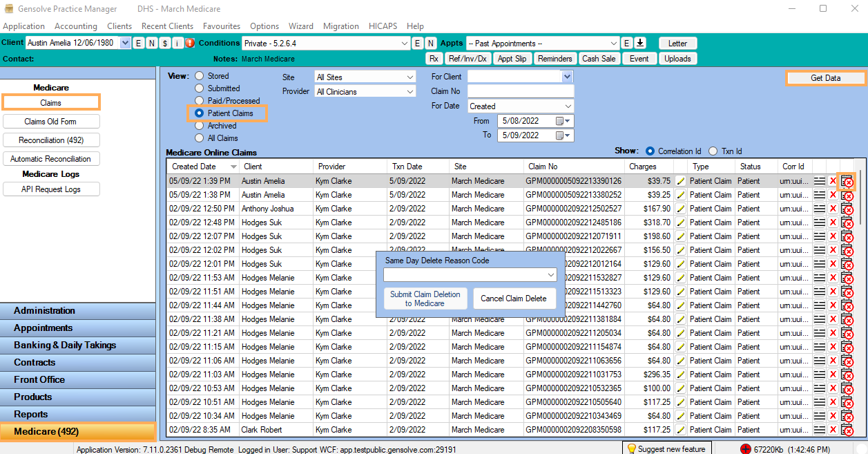Click the red X for the $100.00 claim

(833, 388)
